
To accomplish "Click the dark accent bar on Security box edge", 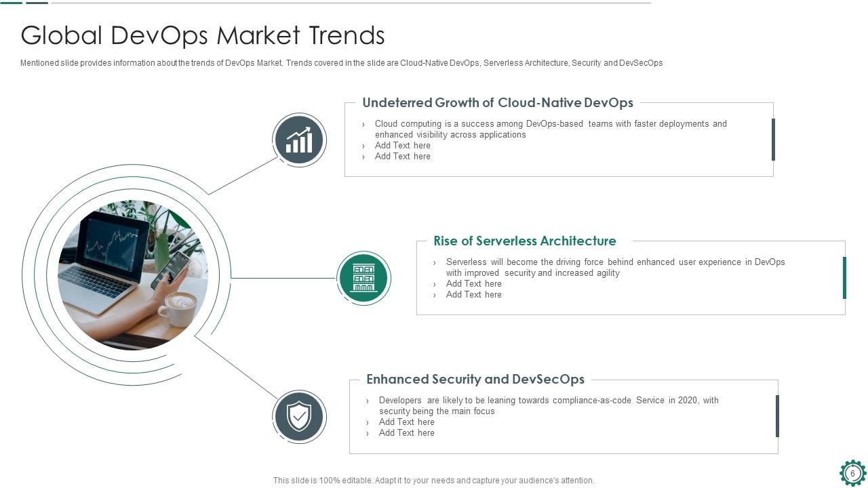I will [777, 416].
